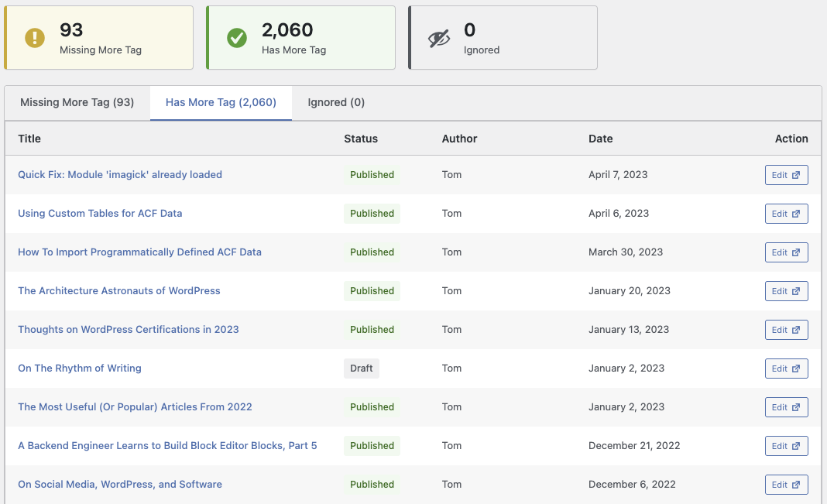Click the yellow warning icon on Missing More Tag card
The height and width of the screenshot is (504, 827).
[x=34, y=37]
